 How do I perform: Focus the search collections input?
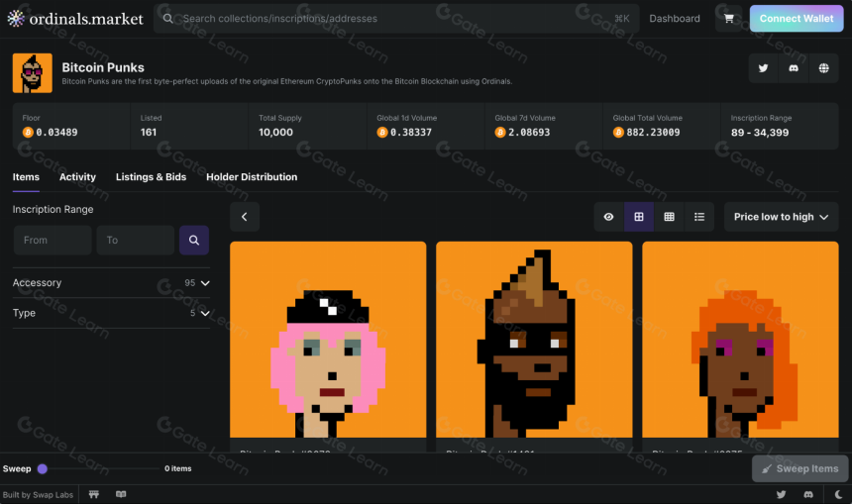396,19
